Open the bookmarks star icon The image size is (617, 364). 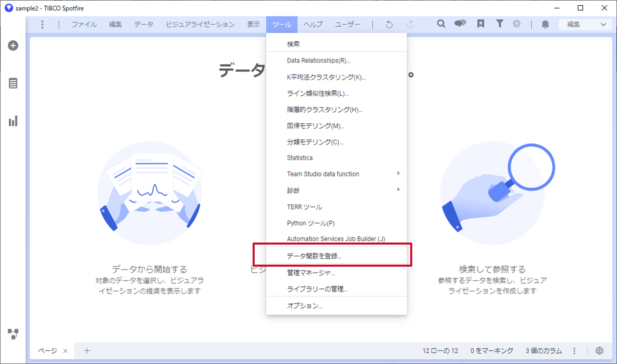(x=480, y=24)
